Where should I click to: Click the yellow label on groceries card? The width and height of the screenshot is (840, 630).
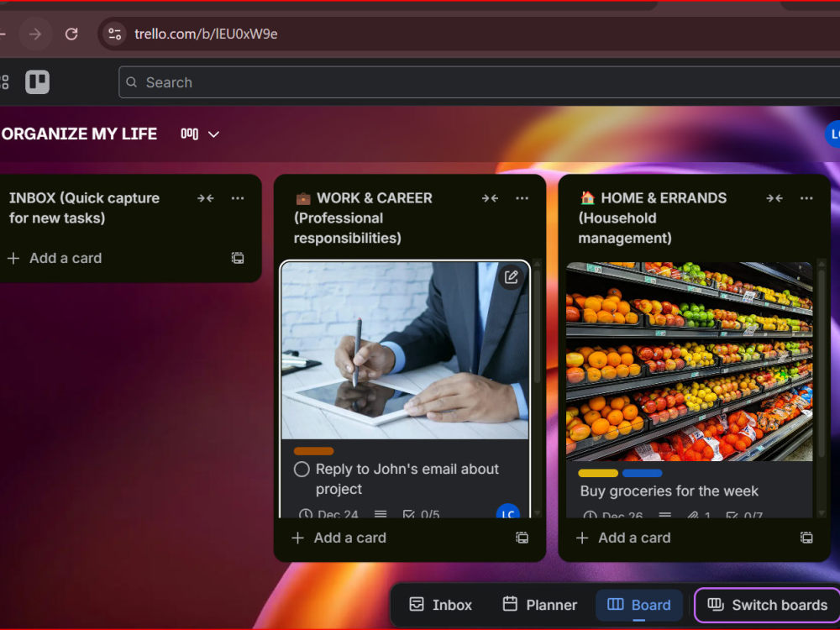tap(598, 473)
